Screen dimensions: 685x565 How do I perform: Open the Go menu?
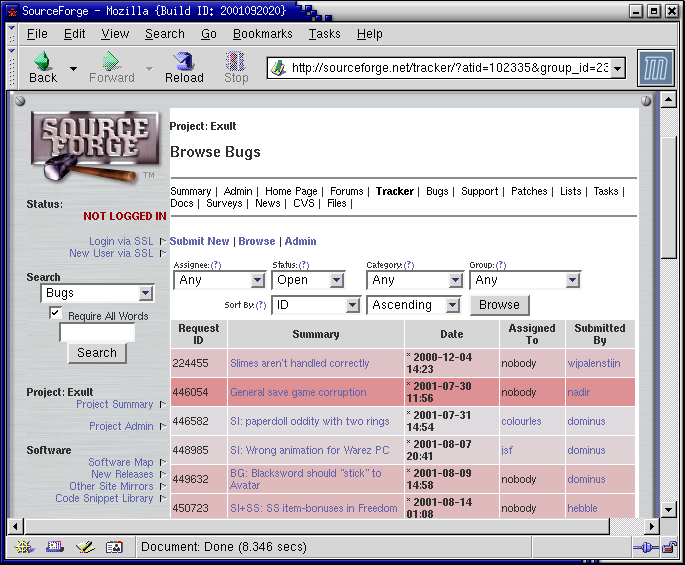[x=209, y=34]
